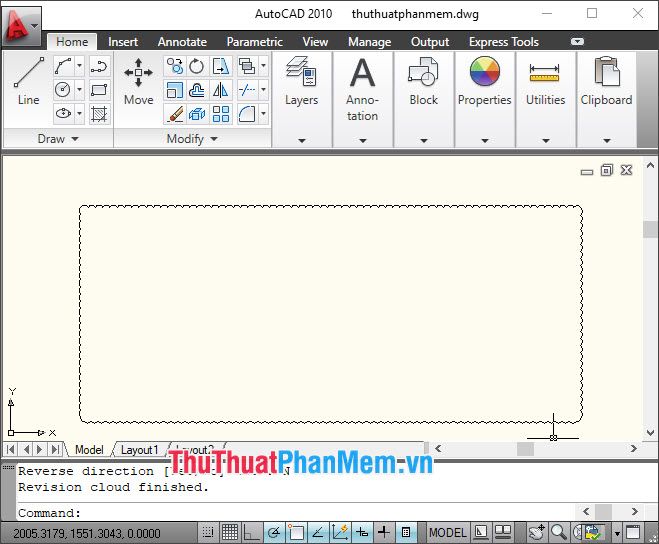Screen dimensions: 659x544
Task: Open the Fillet dropdown arrow
Action: pyautogui.click(x=264, y=114)
